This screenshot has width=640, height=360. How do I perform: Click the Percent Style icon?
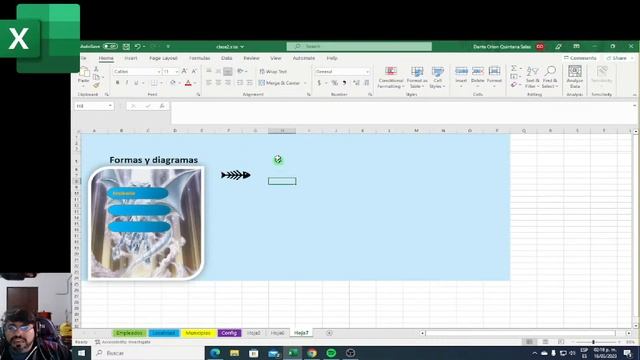tap(335, 83)
